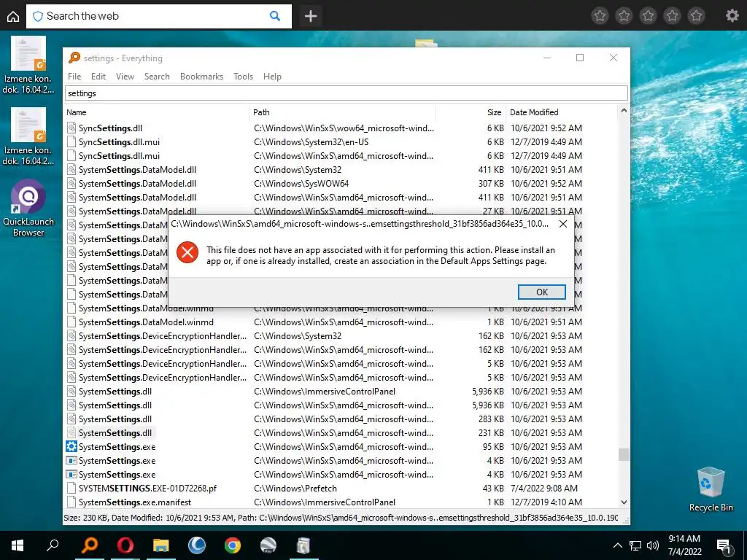Open the Windows Start button
The image size is (747, 560).
pyautogui.click(x=18, y=545)
